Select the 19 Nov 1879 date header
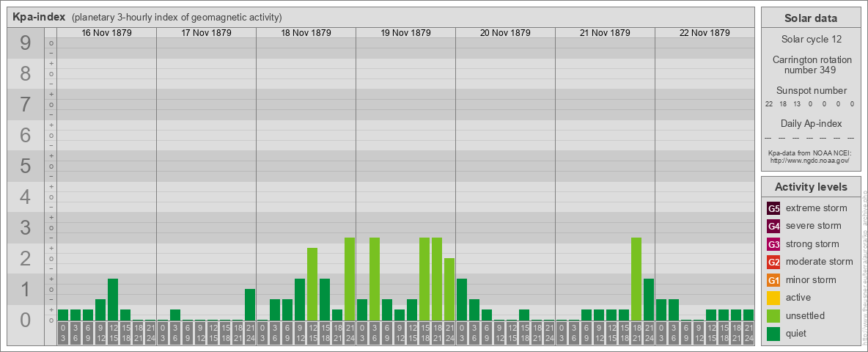 pos(405,33)
